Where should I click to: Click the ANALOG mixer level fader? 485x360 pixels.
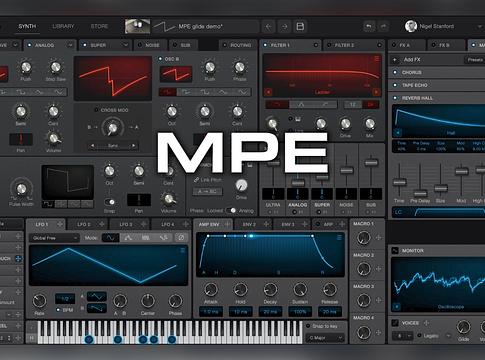click(297, 183)
